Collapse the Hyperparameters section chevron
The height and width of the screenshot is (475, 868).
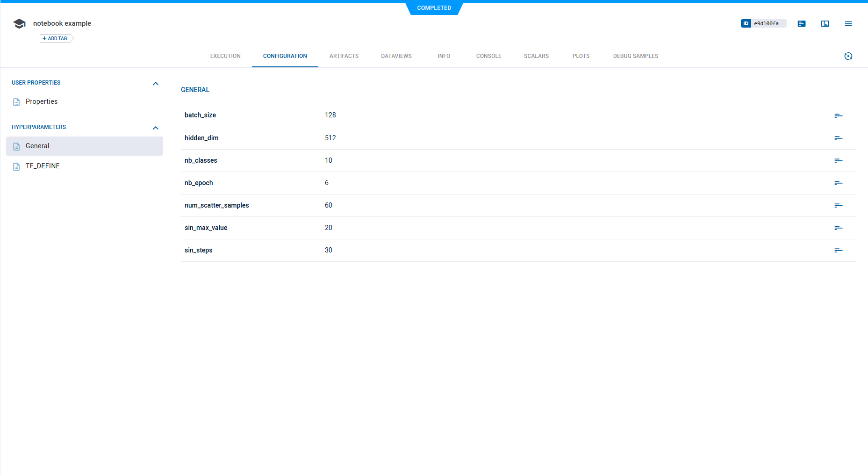coord(156,128)
